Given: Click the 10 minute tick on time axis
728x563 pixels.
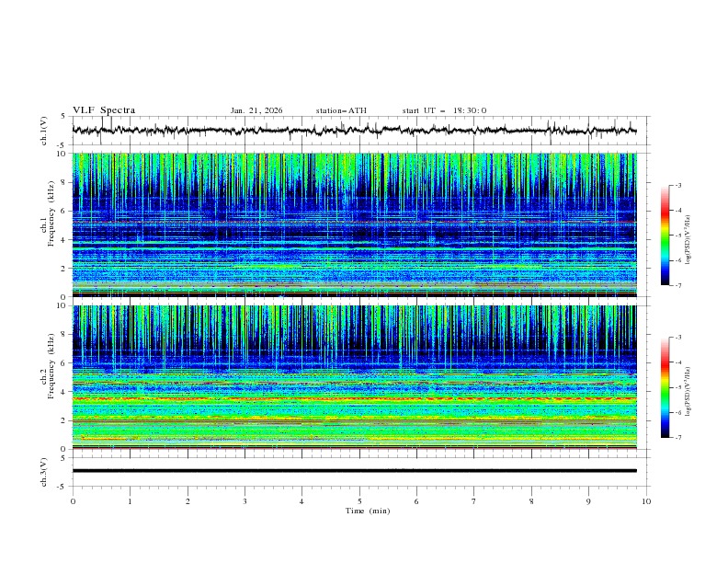Looking at the screenshot, I should tap(646, 501).
